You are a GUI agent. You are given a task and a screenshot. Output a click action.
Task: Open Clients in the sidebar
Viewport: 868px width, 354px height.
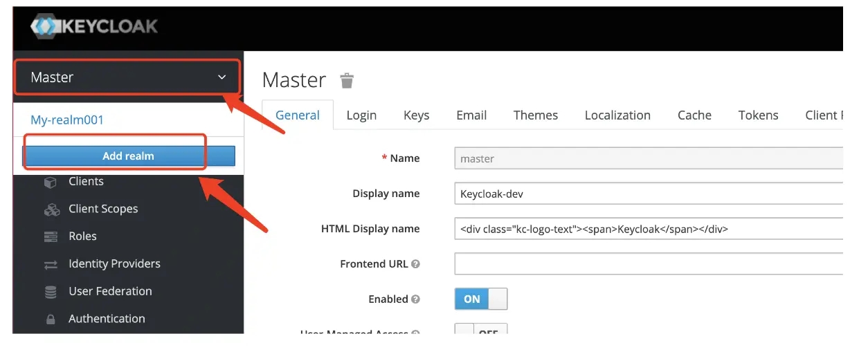(x=86, y=182)
